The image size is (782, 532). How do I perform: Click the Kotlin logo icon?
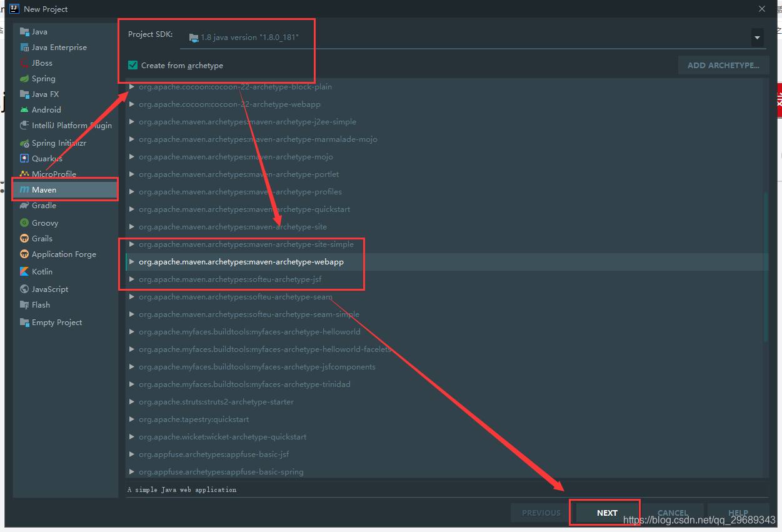[x=24, y=272]
